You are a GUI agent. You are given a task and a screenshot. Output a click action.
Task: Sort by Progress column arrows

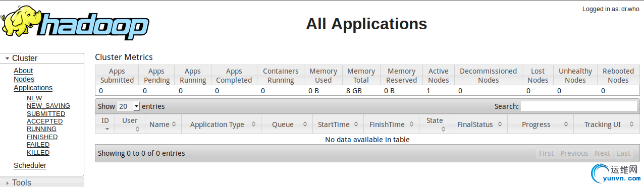click(566, 124)
